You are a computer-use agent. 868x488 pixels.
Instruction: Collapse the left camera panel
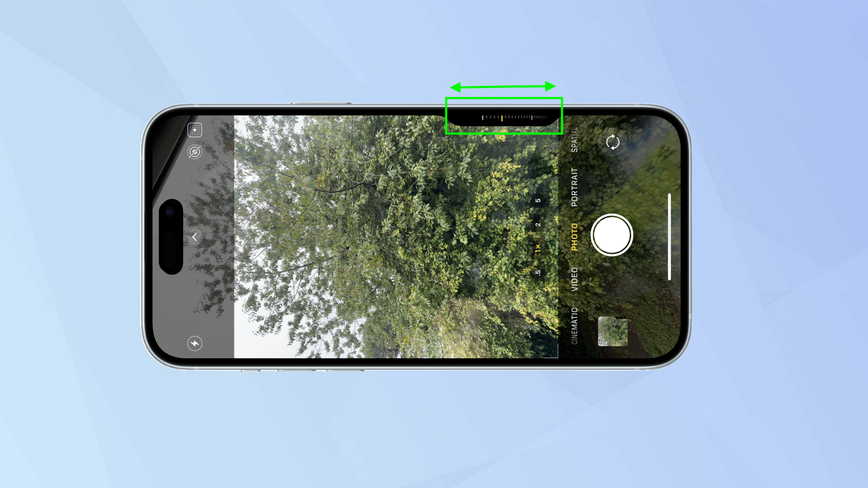tap(196, 236)
